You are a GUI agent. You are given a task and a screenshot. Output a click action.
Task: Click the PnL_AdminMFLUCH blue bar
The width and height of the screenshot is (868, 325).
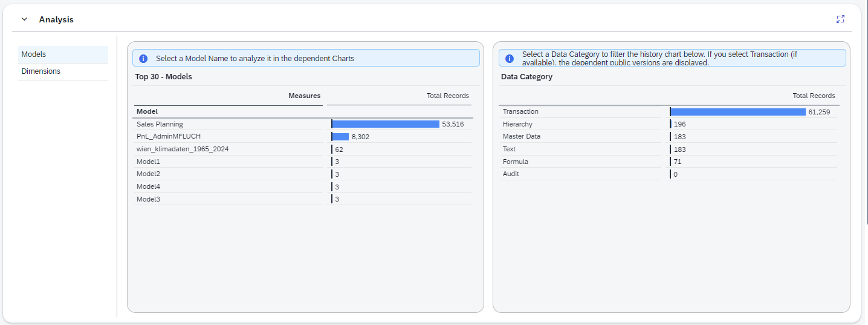[x=340, y=137]
